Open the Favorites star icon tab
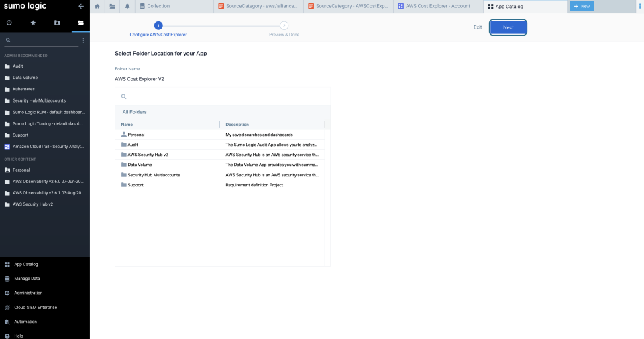The width and height of the screenshot is (644, 339). [33, 23]
